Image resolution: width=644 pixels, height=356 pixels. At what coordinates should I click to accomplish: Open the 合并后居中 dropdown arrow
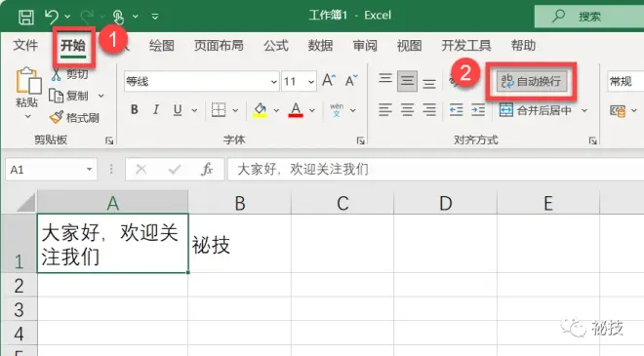click(584, 110)
